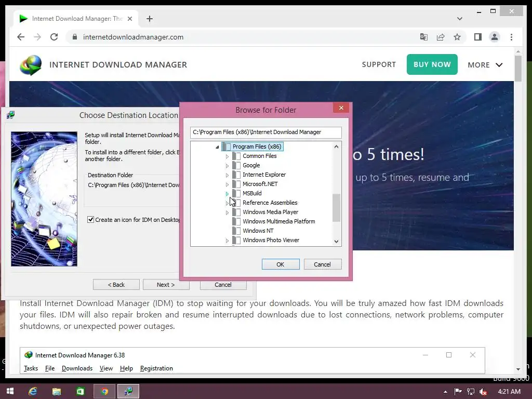The height and width of the screenshot is (399, 532).
Task: Select the Windows Multimedia Platform folder
Action: (279, 221)
